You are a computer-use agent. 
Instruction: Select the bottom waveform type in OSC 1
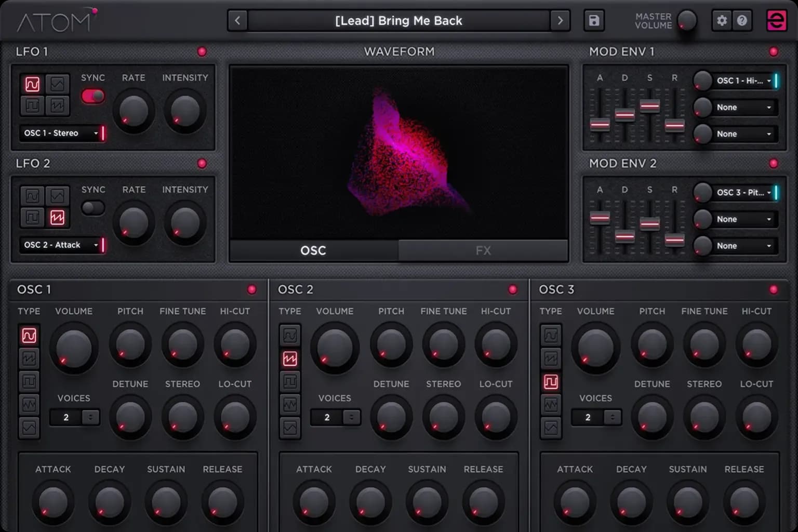[29, 428]
